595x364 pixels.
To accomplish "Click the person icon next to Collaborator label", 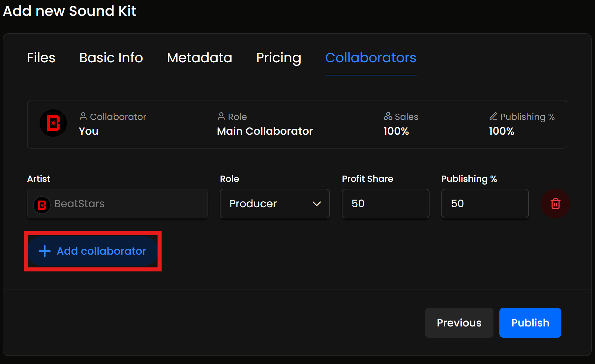I will (83, 116).
